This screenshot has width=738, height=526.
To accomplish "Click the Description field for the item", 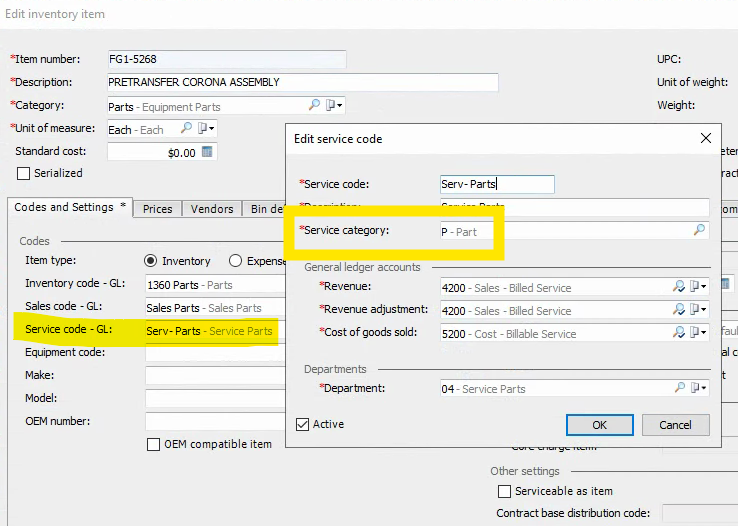I will pyautogui.click(x=303, y=82).
